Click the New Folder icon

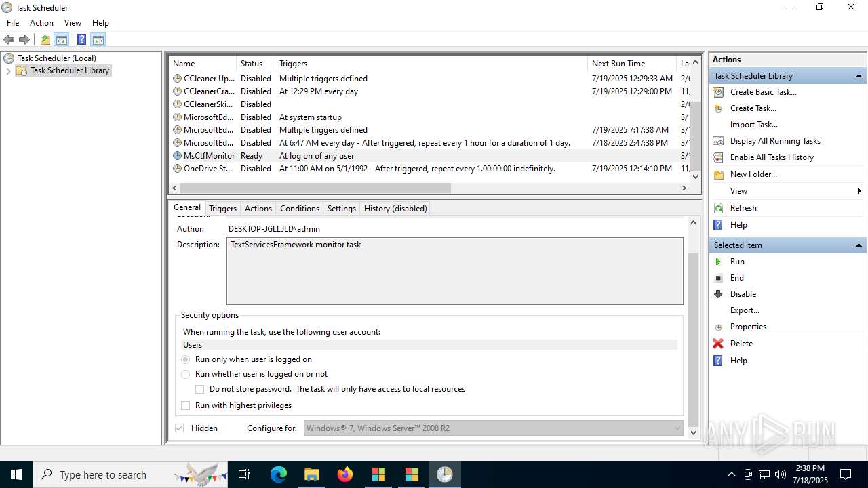[x=719, y=174]
